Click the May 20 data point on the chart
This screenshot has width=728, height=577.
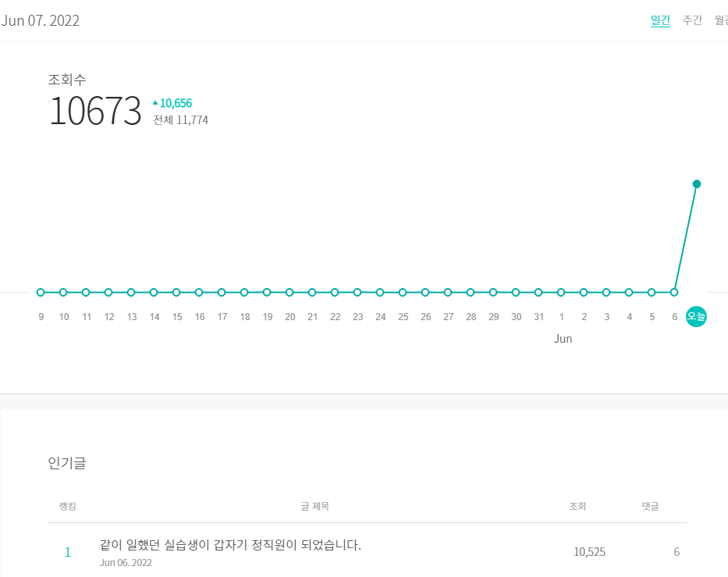pyautogui.click(x=289, y=292)
